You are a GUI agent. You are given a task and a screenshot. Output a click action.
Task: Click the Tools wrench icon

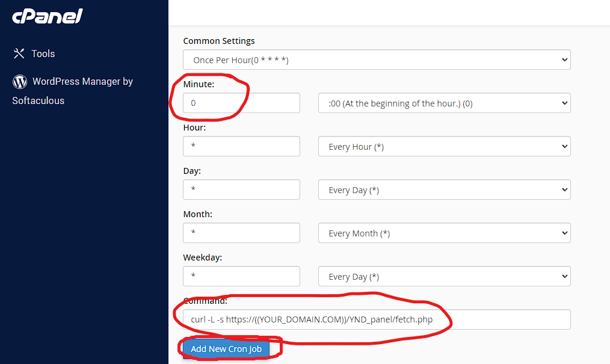(19, 54)
